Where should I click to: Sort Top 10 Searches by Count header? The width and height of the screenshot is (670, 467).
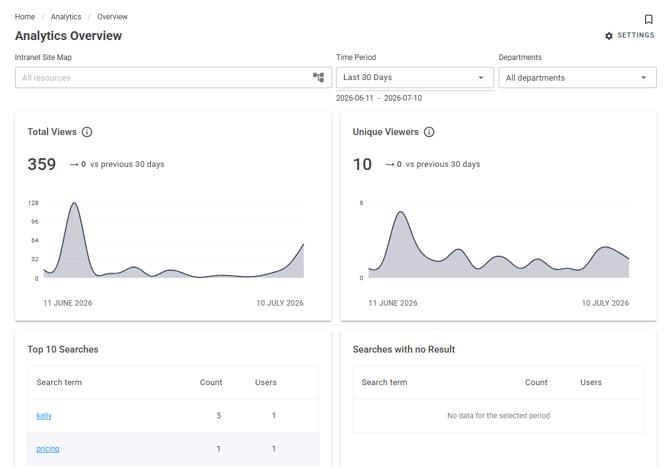coord(211,382)
